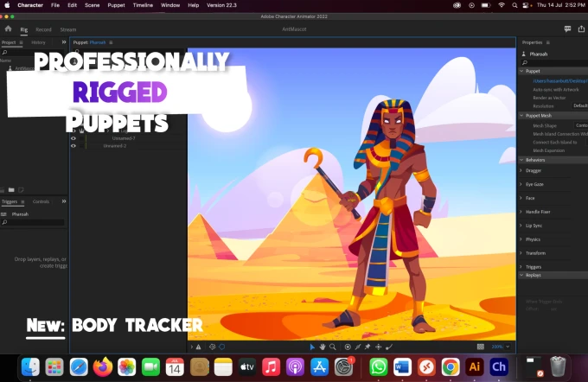Select the Stick tool
This screenshot has height=382, width=588.
tap(358, 347)
